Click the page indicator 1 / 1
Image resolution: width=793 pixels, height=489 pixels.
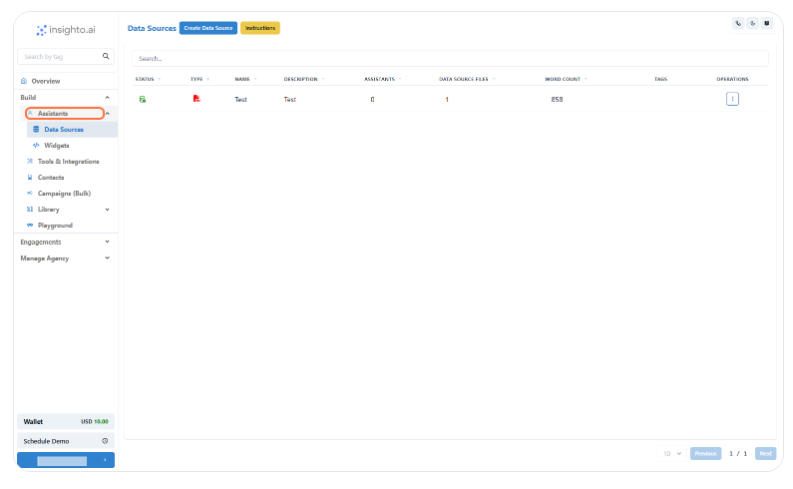coord(738,454)
